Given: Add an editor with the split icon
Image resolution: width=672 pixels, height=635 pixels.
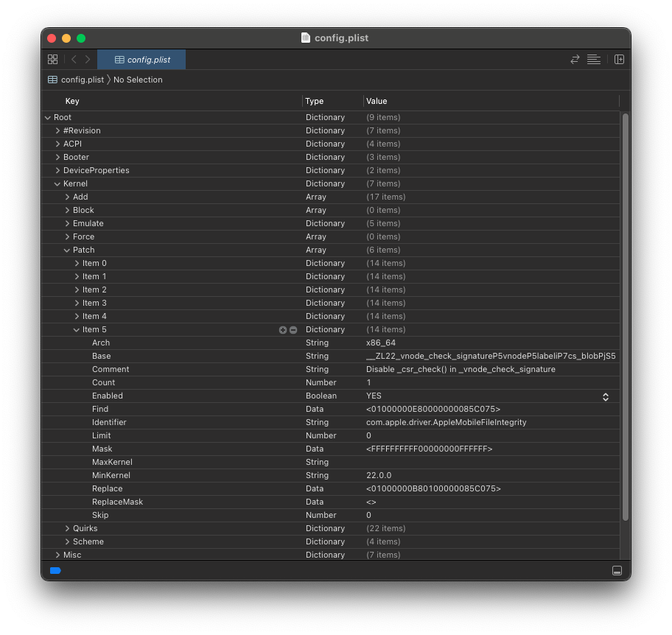Looking at the screenshot, I should pyautogui.click(x=619, y=60).
